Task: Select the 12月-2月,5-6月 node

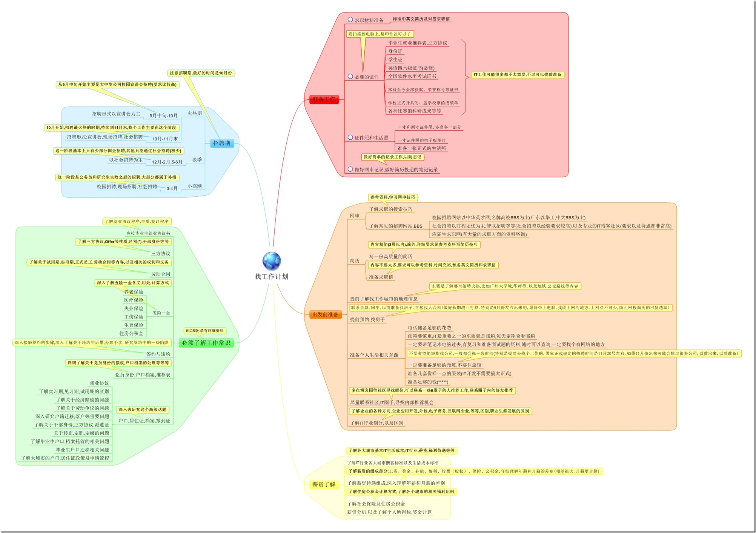Action: click(x=167, y=162)
